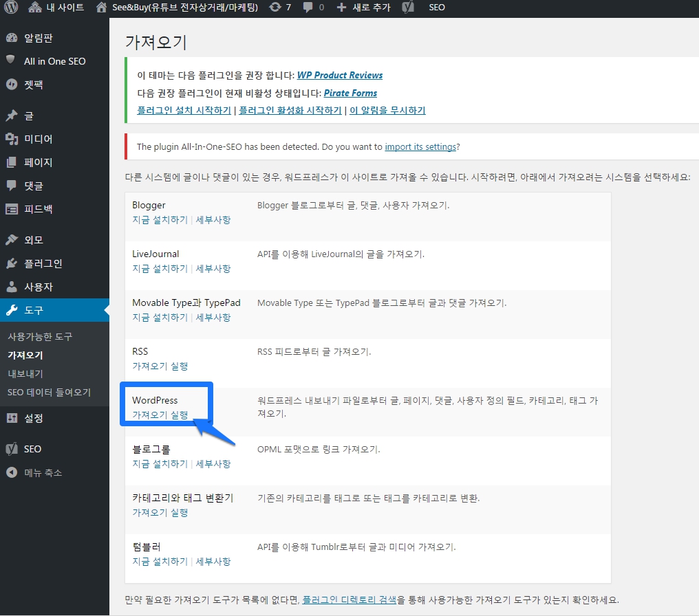Click the WordPress logo in admin bar
The width and height of the screenshot is (699, 616).
pos(11,8)
